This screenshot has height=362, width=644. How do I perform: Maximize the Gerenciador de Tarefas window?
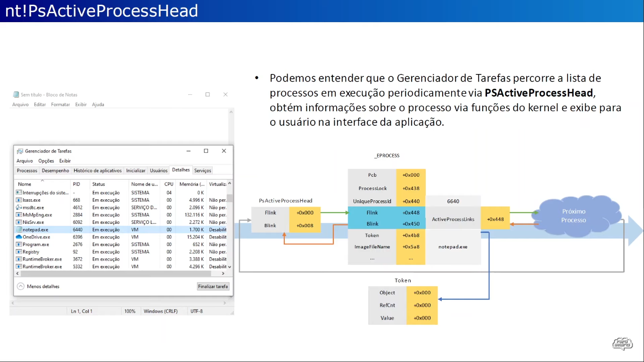coord(206,151)
